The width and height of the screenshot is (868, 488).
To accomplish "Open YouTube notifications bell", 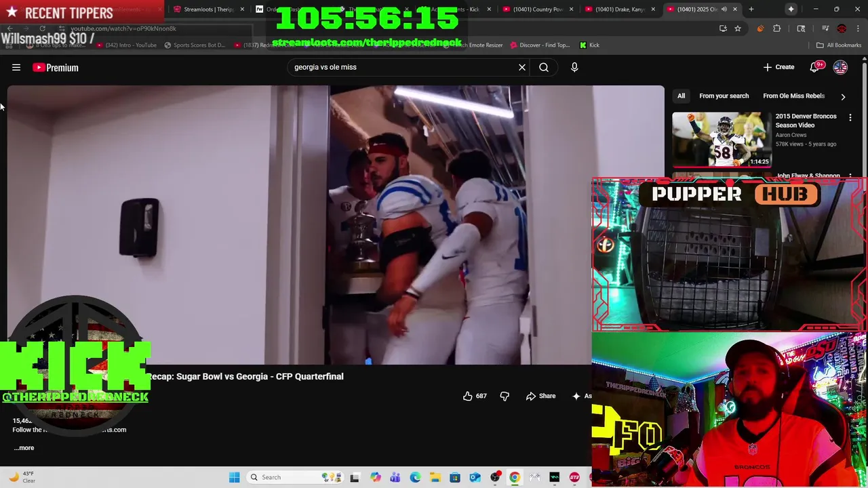I will (x=815, y=67).
